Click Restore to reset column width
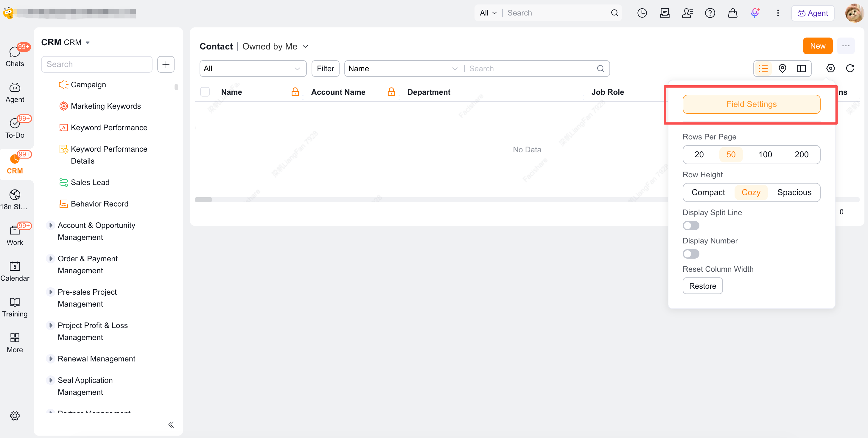The height and width of the screenshot is (438, 868). pyautogui.click(x=703, y=286)
